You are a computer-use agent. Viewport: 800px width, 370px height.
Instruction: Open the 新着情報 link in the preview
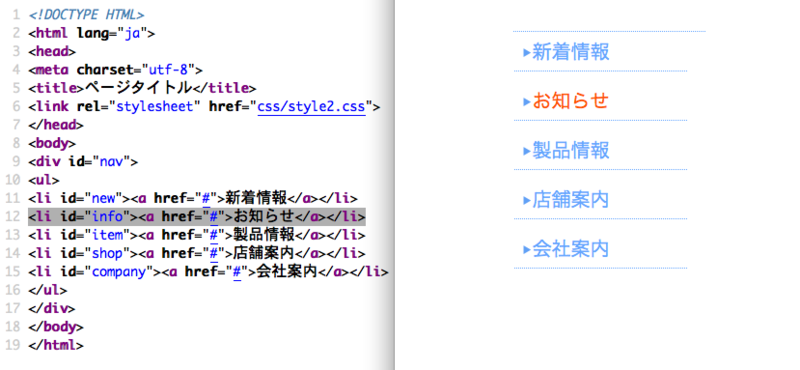(x=570, y=52)
